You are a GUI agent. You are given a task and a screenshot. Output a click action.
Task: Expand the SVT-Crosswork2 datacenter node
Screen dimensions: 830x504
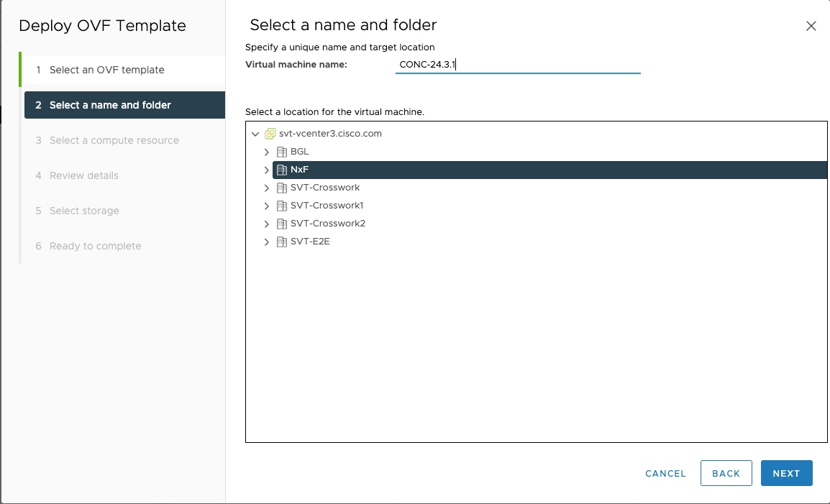click(267, 224)
